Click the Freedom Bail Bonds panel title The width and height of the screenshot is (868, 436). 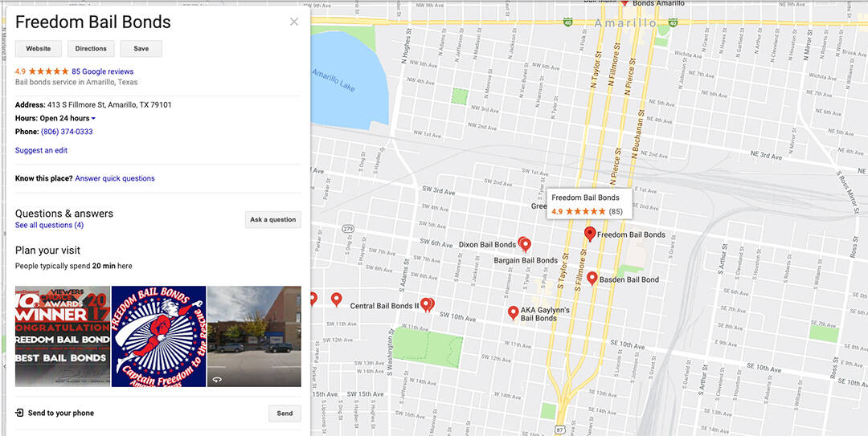tap(93, 22)
